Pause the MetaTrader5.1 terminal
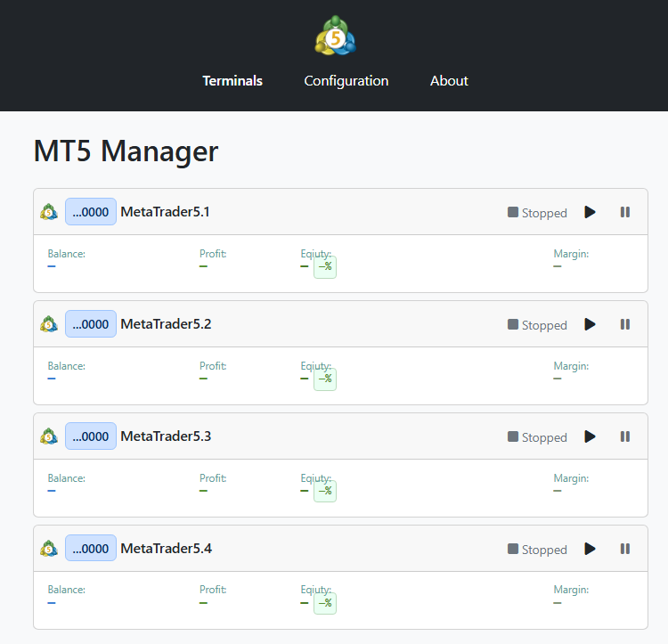This screenshot has width=668, height=644. point(625,212)
